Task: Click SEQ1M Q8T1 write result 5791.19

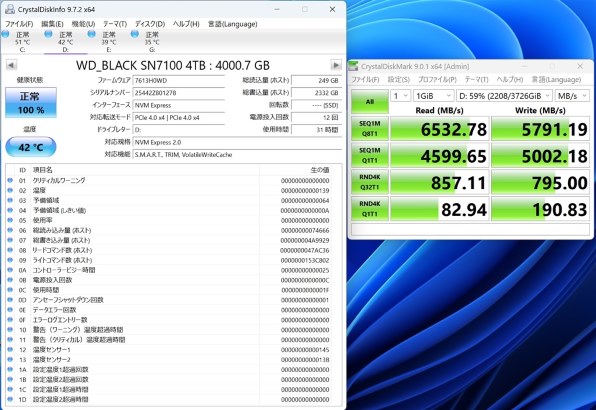Action: point(541,129)
